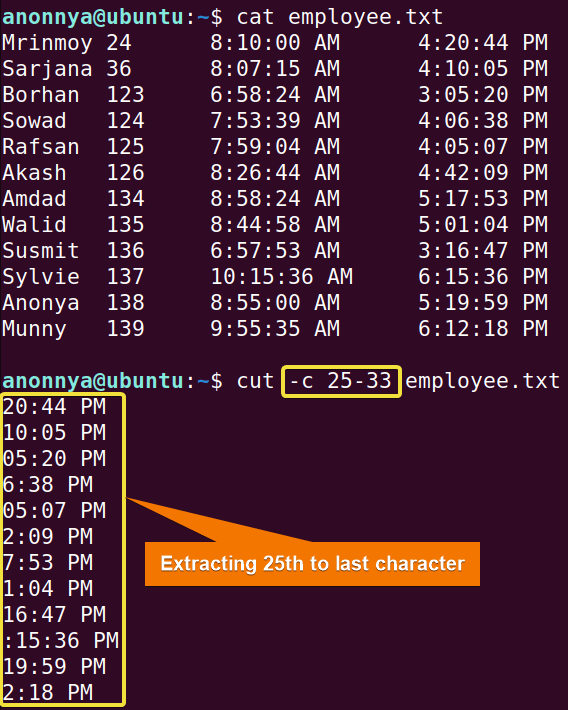Screen dimensions: 568x710
Task: Click output line '19:59 PM'
Action: (54, 667)
